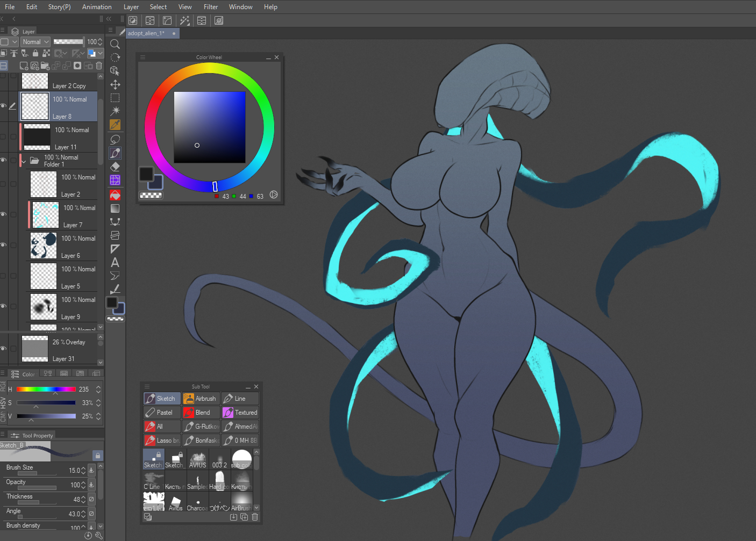Hide Layer 8 using its eye icon
Screen dimensions: 756x541
pos(3,106)
